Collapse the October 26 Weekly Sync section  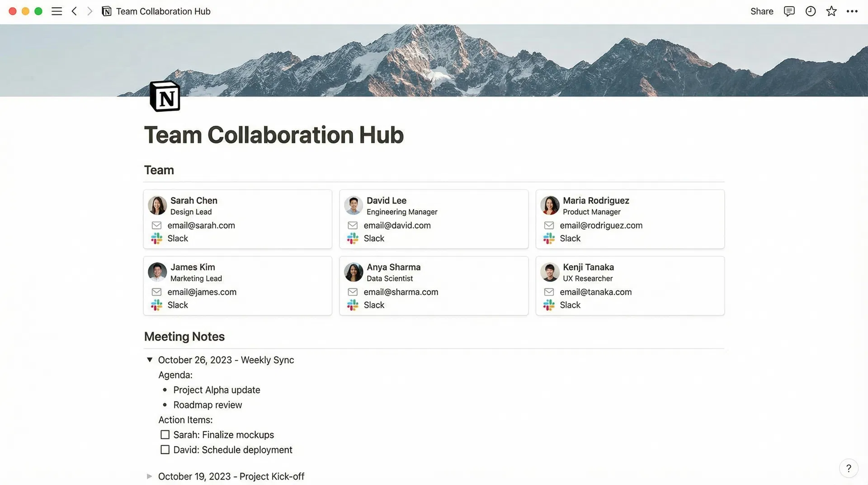150,360
